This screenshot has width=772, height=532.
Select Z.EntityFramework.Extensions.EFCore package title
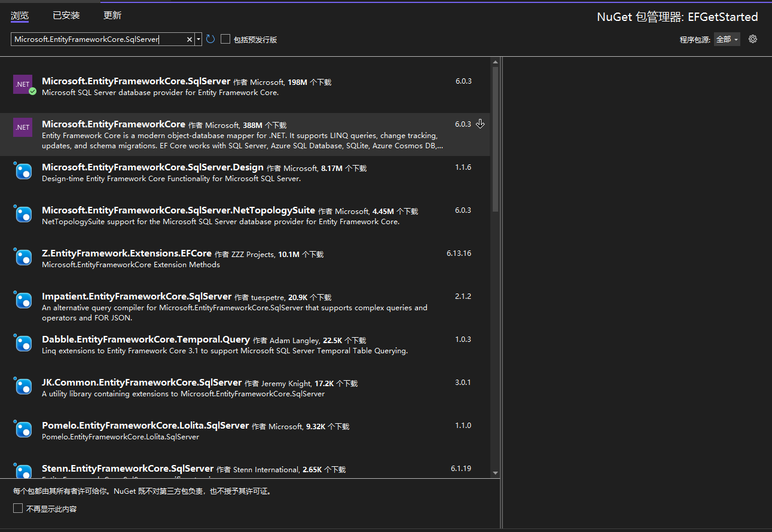click(x=127, y=253)
